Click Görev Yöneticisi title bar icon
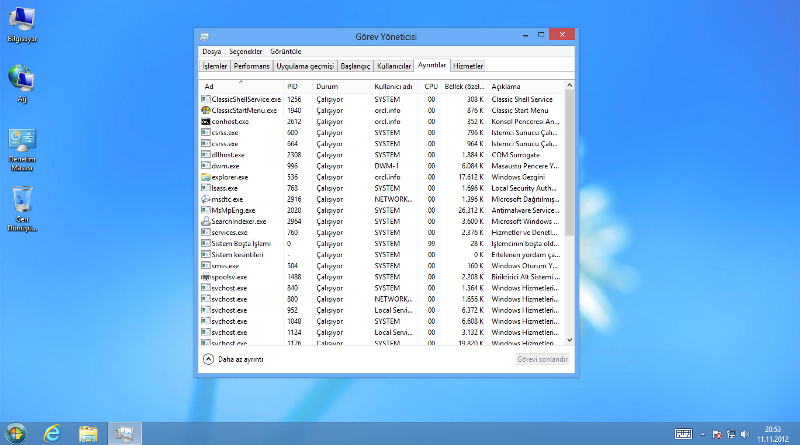 204,37
